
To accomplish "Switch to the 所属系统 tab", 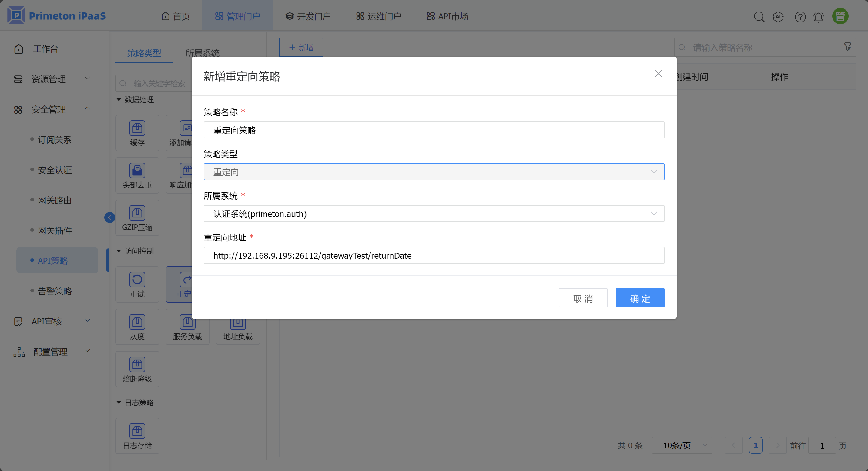I will (202, 53).
